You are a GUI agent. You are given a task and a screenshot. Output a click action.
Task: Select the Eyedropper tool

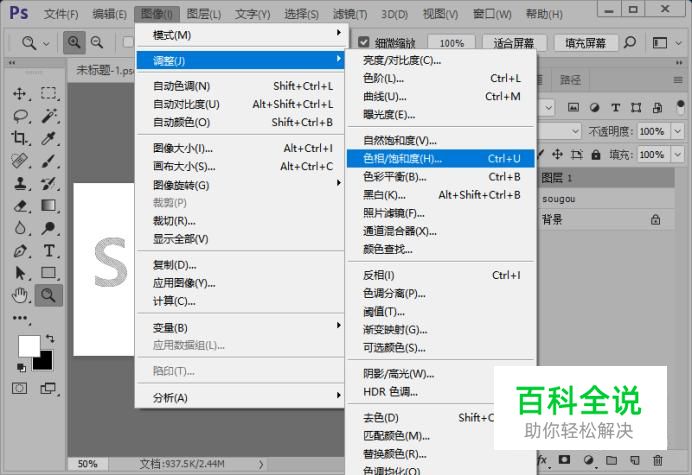49,138
